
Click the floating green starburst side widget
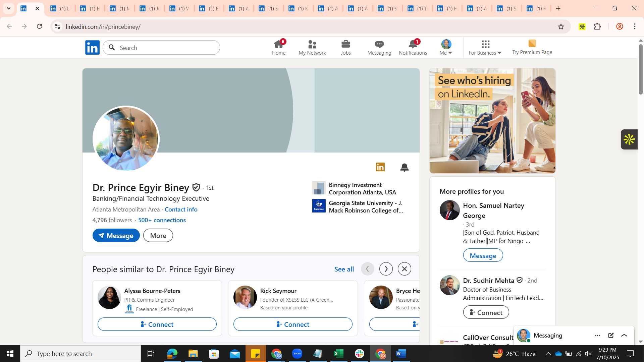[629, 139]
